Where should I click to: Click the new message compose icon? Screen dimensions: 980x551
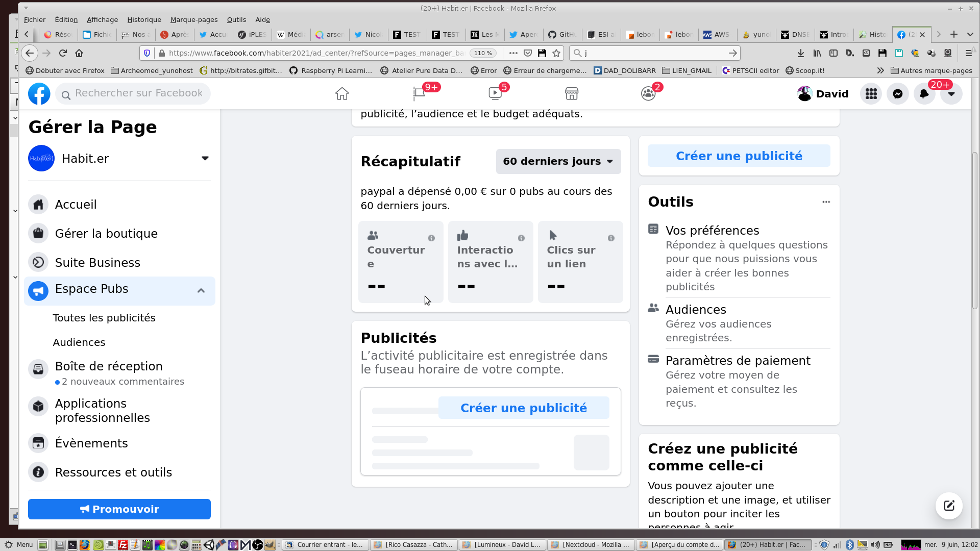tap(949, 506)
